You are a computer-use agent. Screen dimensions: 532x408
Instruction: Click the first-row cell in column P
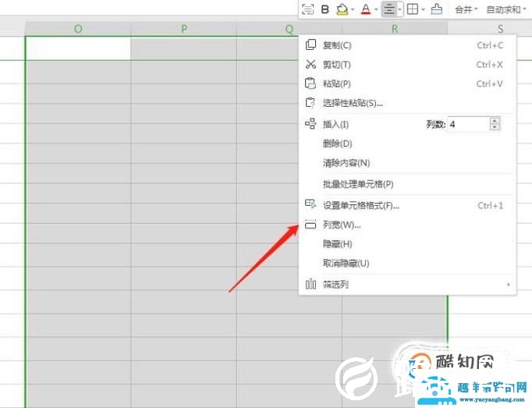coord(183,48)
